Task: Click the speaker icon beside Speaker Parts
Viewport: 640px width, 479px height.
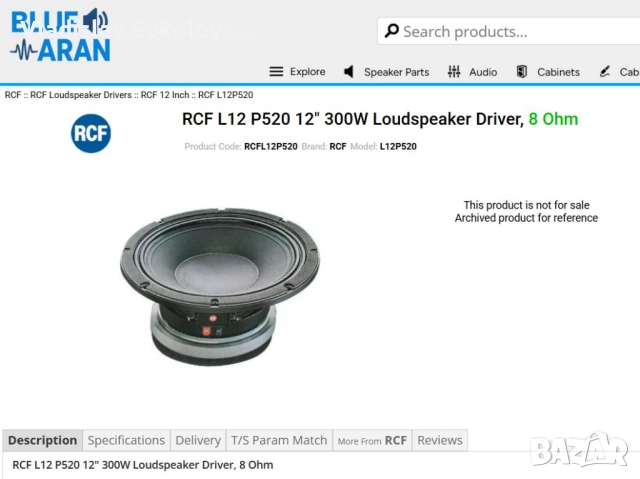Action: (349, 72)
